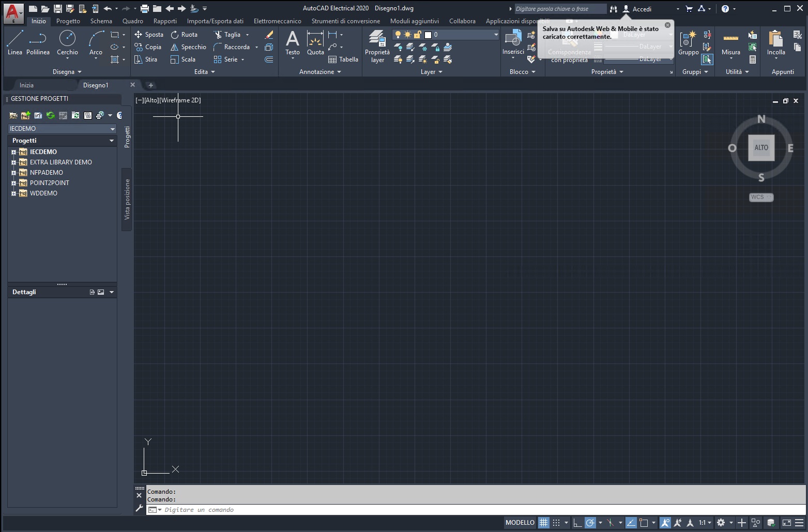This screenshot has width=808, height=532.
Task: Toggle ortho mode in status bar
Action: tap(577, 523)
